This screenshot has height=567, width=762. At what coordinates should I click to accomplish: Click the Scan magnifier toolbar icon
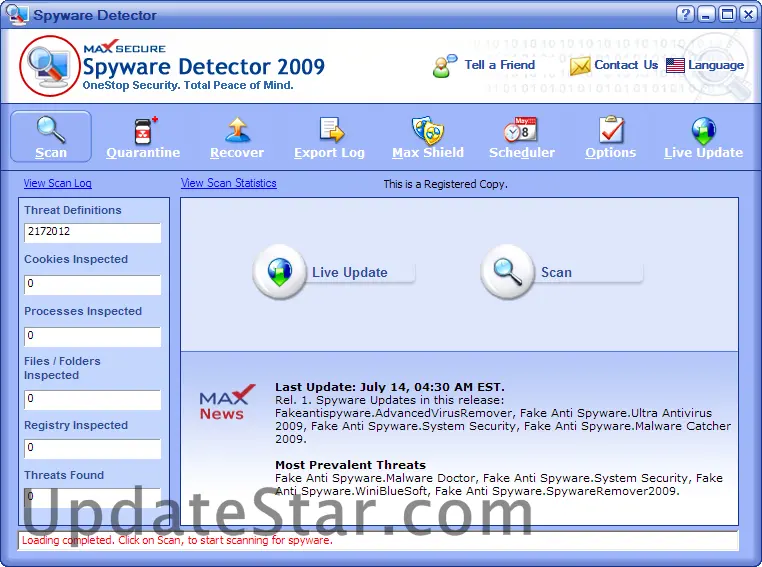click(51, 129)
